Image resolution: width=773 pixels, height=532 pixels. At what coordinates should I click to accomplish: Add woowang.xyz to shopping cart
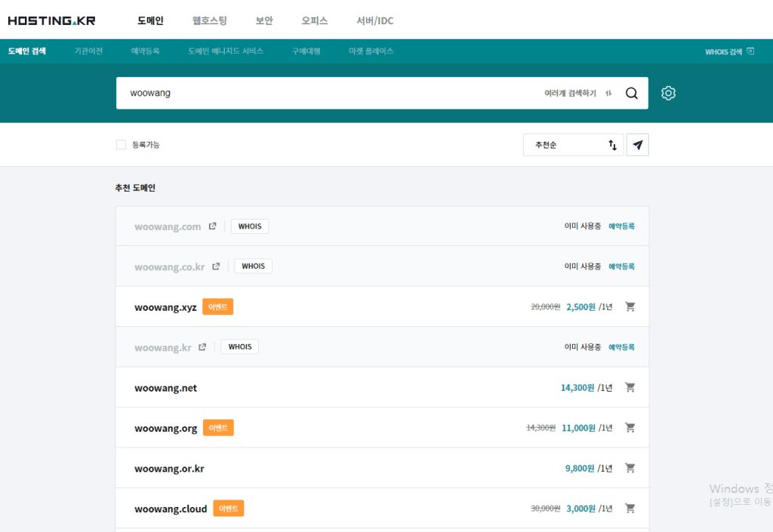(x=630, y=307)
